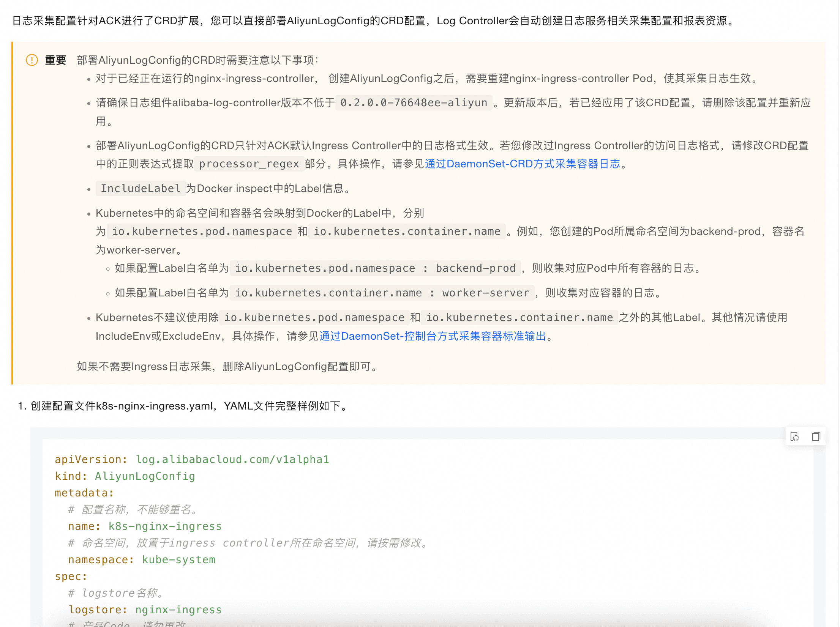
Task: Open the DaemonSet console stdout collection link
Action: click(433, 336)
